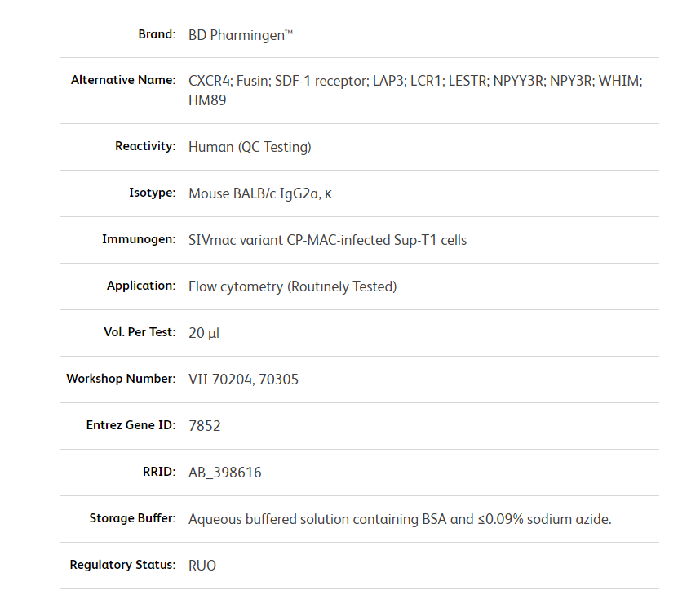Select the Mouse BALB/c IgG2a value
The image size is (700, 595).
pos(260,193)
